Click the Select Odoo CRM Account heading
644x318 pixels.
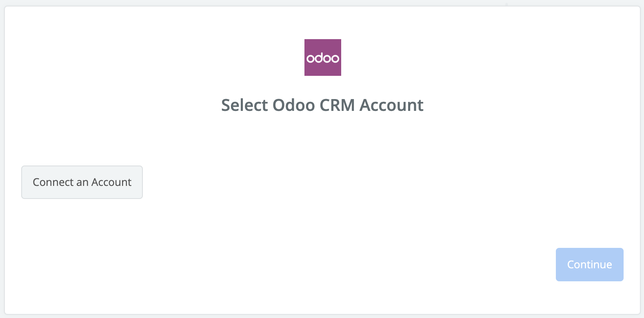322,105
